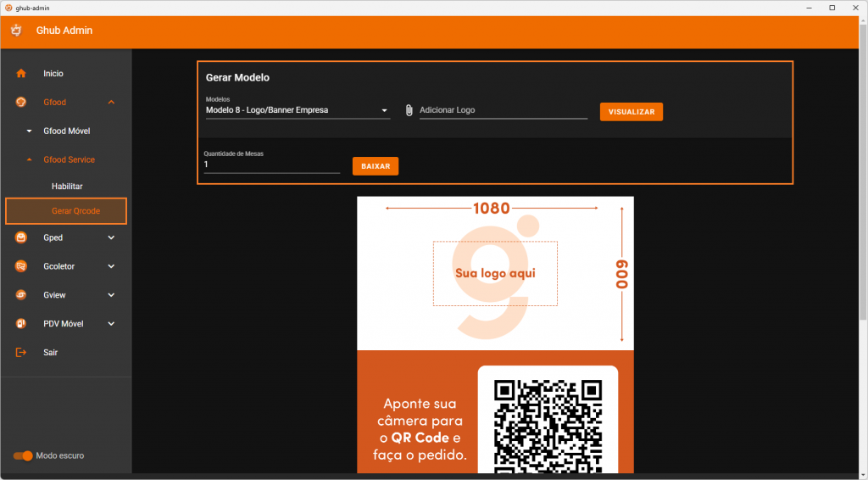
Task: Click the Adicionar Logo field
Action: [504, 110]
